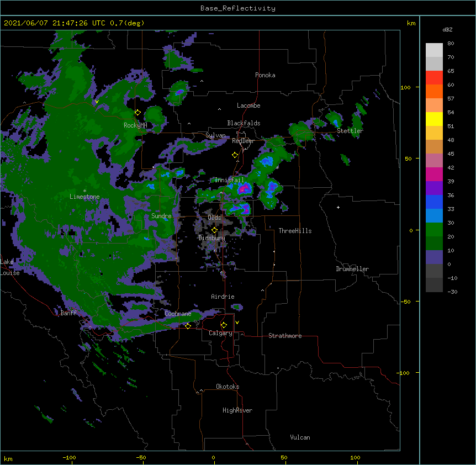Select the Limestone label
Screen dimensions: 476x465
(84, 197)
